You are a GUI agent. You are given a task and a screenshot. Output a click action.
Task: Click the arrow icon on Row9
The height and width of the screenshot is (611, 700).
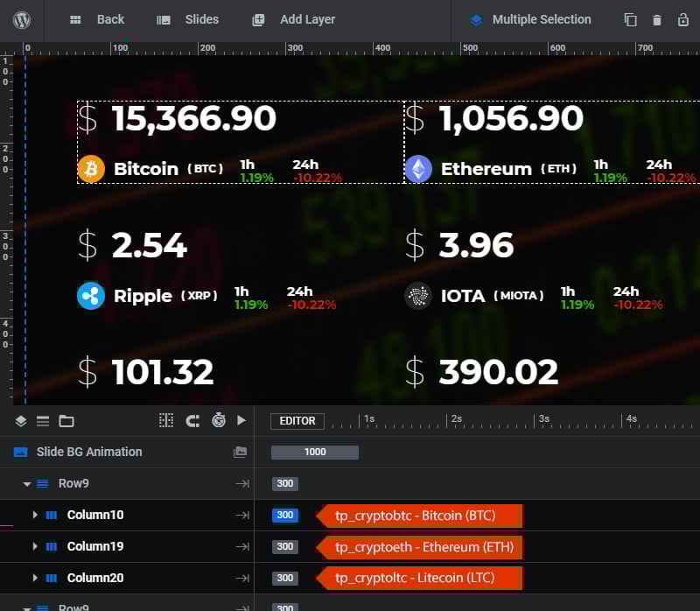242,484
